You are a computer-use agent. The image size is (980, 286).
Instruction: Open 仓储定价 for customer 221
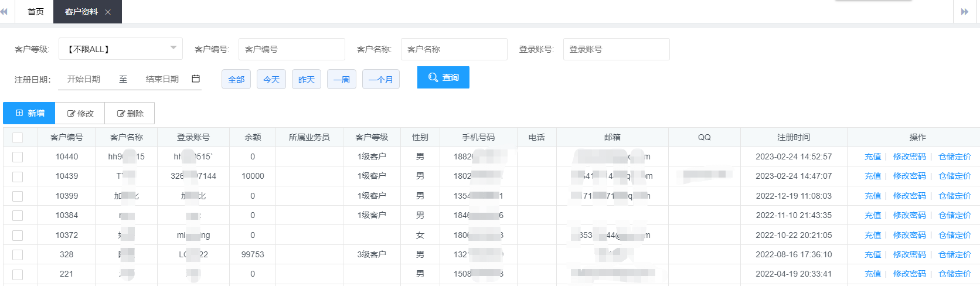tap(954, 274)
